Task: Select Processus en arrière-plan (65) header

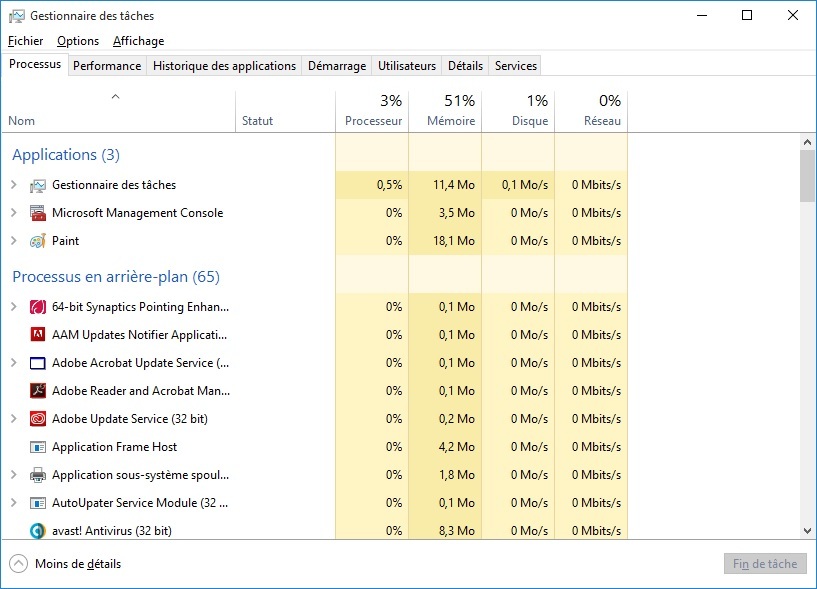Action: [116, 277]
